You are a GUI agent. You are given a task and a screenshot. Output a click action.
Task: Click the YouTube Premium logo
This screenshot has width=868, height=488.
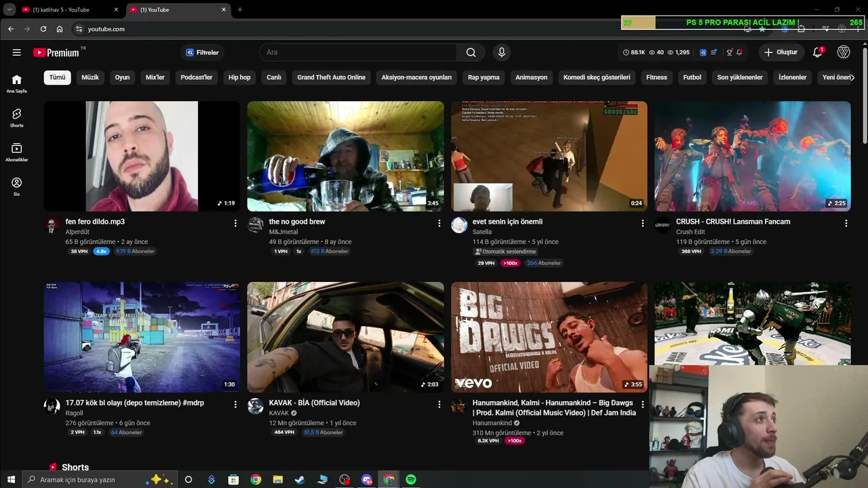pyautogui.click(x=56, y=52)
